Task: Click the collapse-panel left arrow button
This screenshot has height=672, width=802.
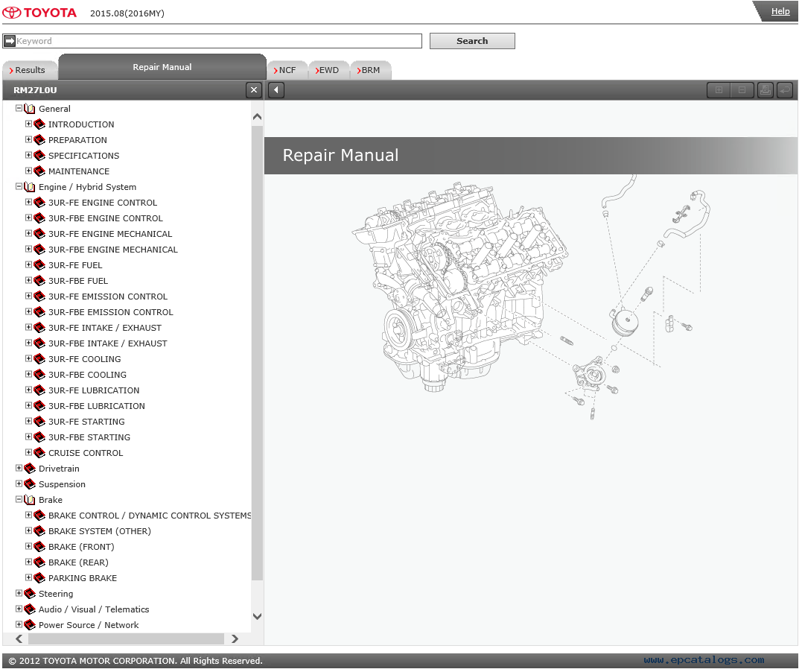Action: pyautogui.click(x=276, y=90)
